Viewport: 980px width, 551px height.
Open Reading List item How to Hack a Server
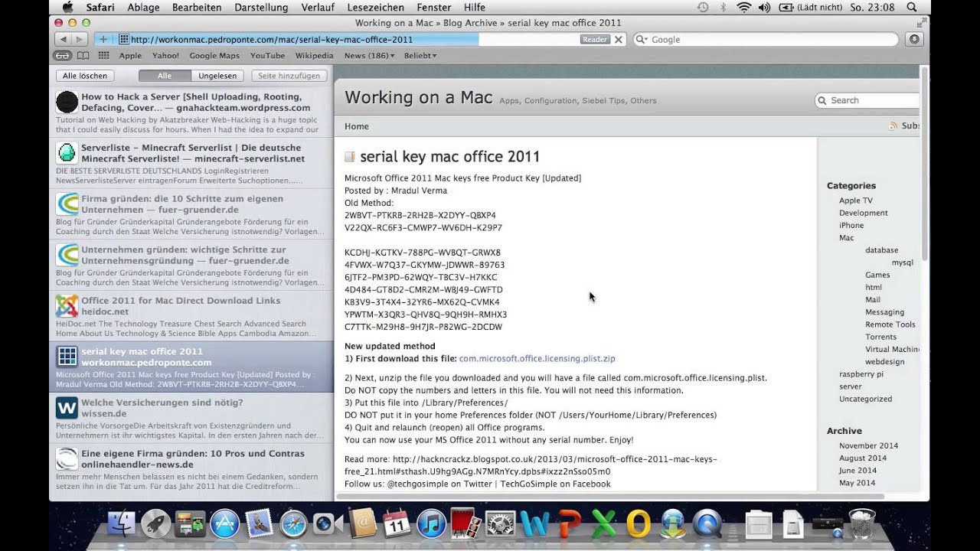[x=191, y=113]
